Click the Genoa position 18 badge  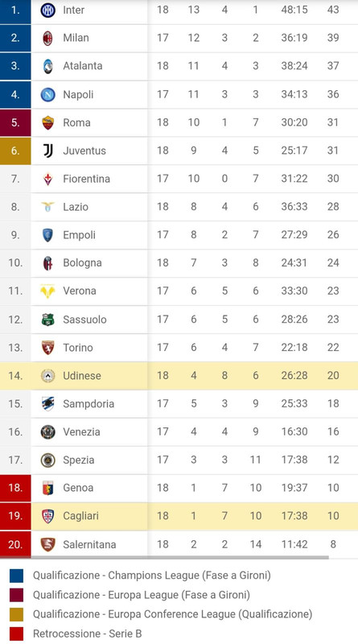click(15, 488)
